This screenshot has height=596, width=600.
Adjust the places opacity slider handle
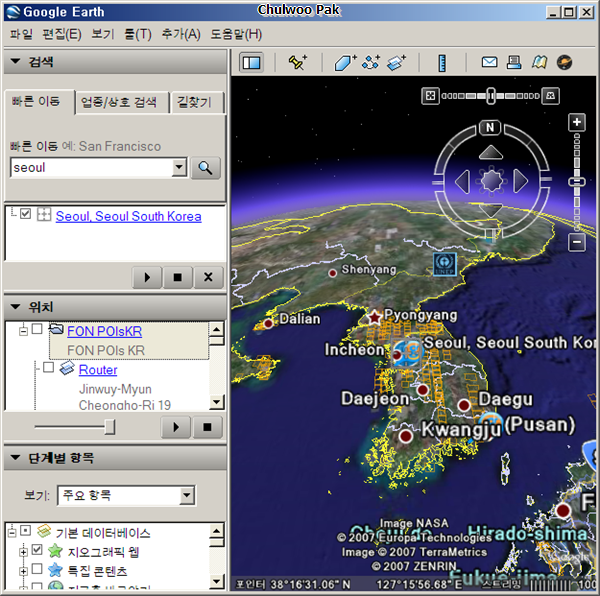pos(110,427)
